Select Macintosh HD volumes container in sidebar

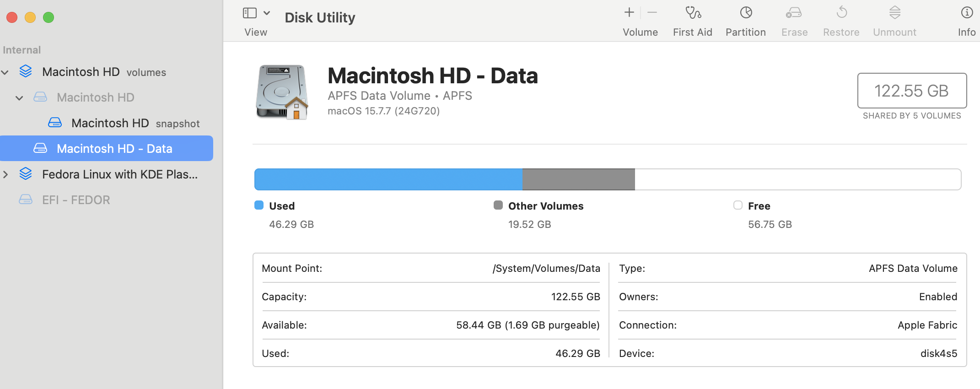point(107,72)
